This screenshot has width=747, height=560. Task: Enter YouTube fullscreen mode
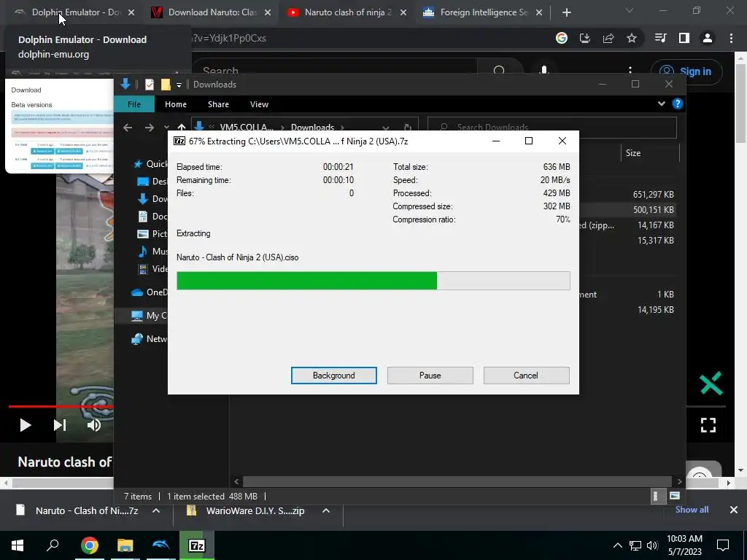pyautogui.click(x=708, y=425)
